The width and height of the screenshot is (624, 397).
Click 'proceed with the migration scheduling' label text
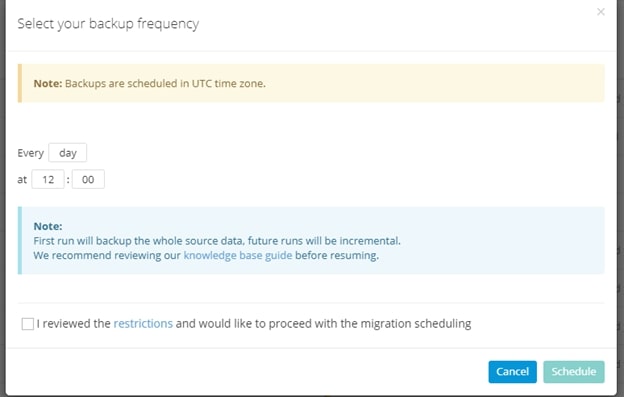click(x=370, y=323)
